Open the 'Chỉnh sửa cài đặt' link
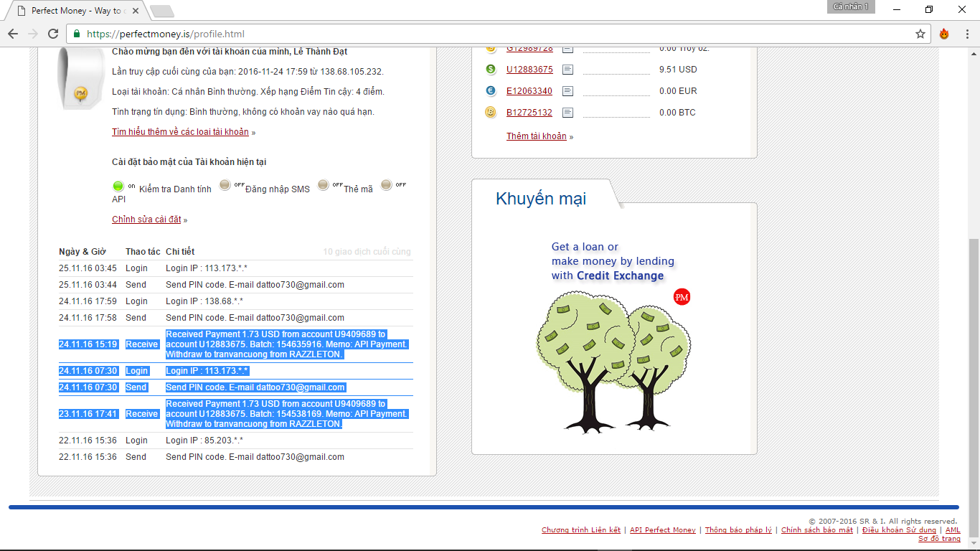The width and height of the screenshot is (980, 551). [x=146, y=220]
